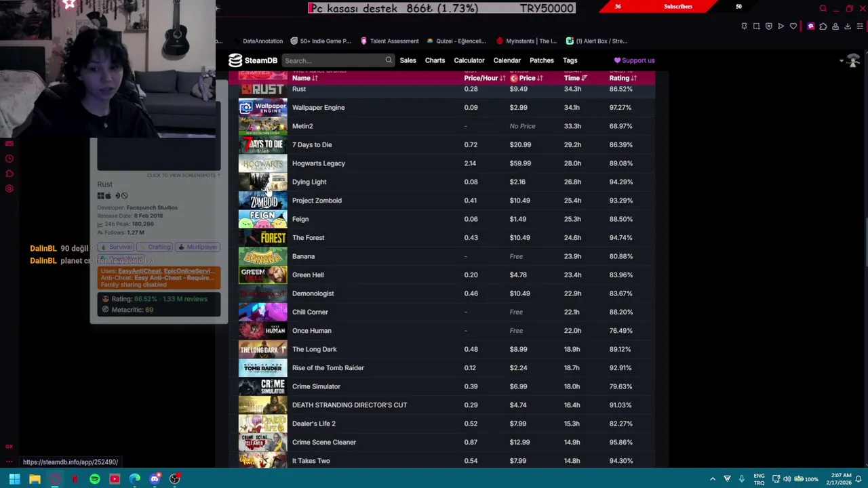
Task: Open the 7 Days to Die link
Action: (312, 144)
